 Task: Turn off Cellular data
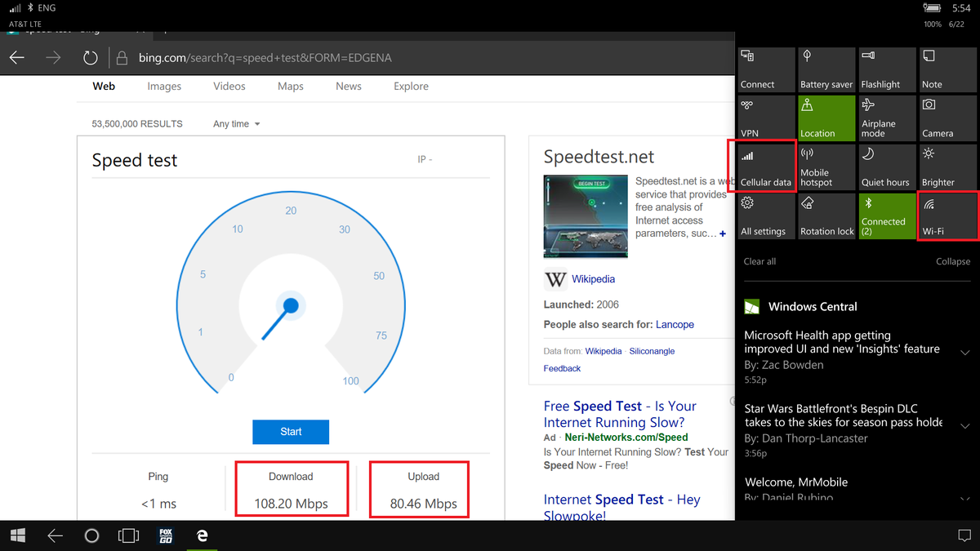click(765, 167)
